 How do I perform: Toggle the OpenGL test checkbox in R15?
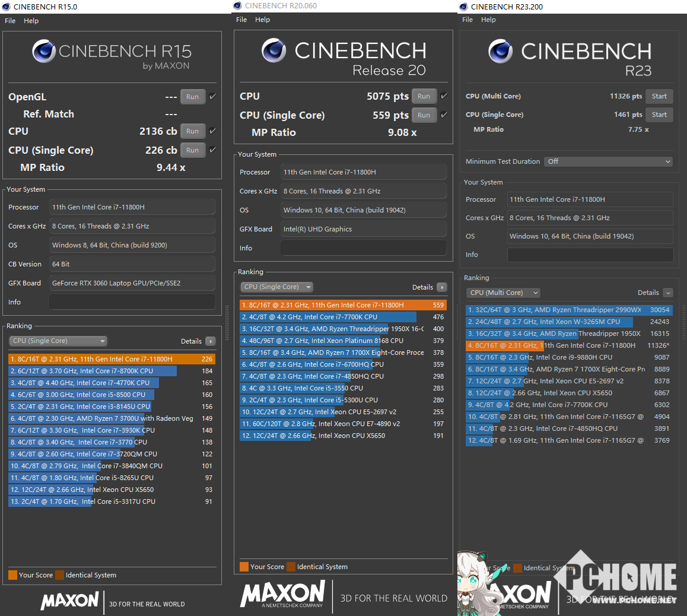click(x=212, y=96)
